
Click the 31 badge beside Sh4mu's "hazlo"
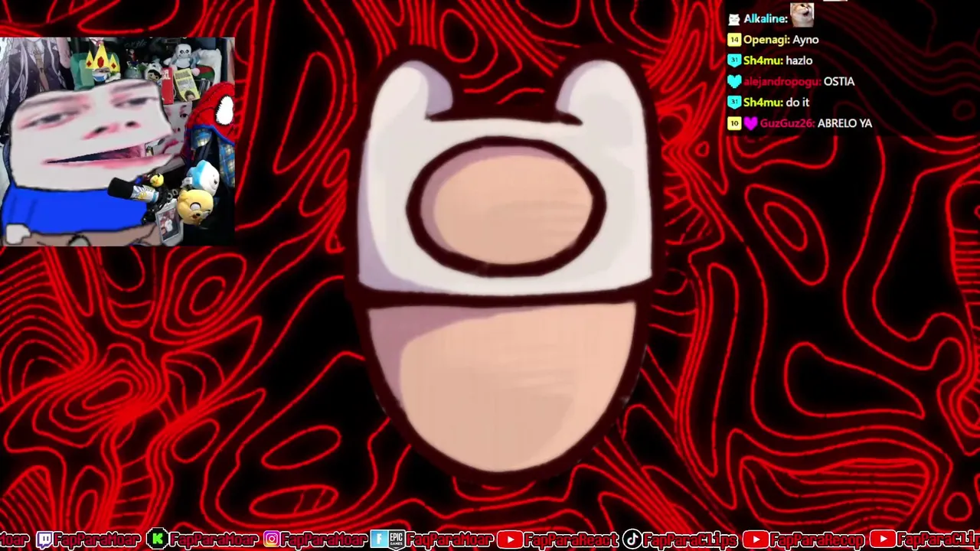coord(734,60)
